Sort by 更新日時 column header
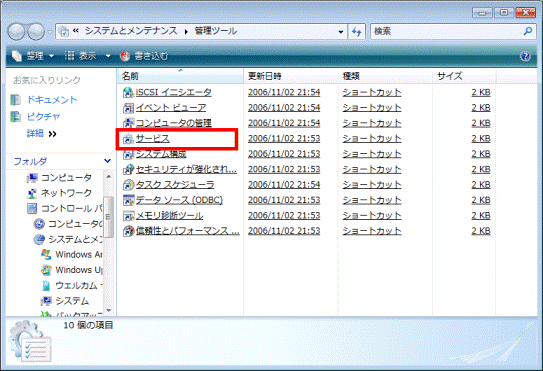Viewport: 543px width, 371px height. tap(291, 76)
